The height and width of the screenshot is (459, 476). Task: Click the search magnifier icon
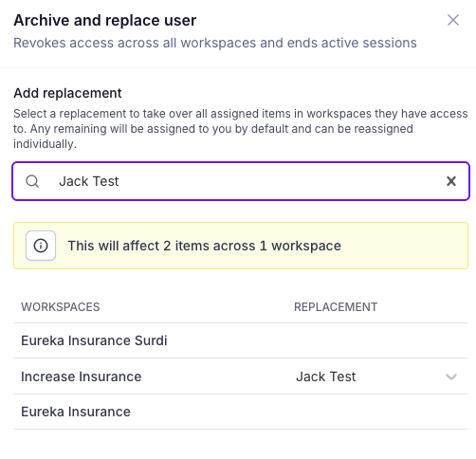point(32,181)
